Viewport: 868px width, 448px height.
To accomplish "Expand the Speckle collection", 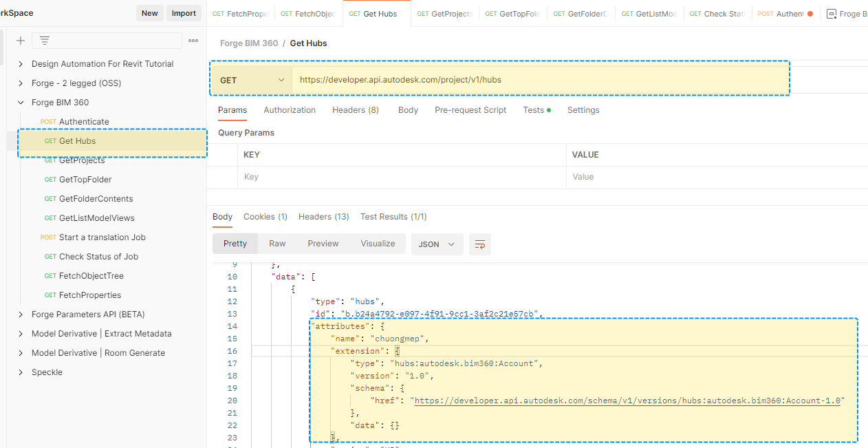I will click(x=20, y=372).
